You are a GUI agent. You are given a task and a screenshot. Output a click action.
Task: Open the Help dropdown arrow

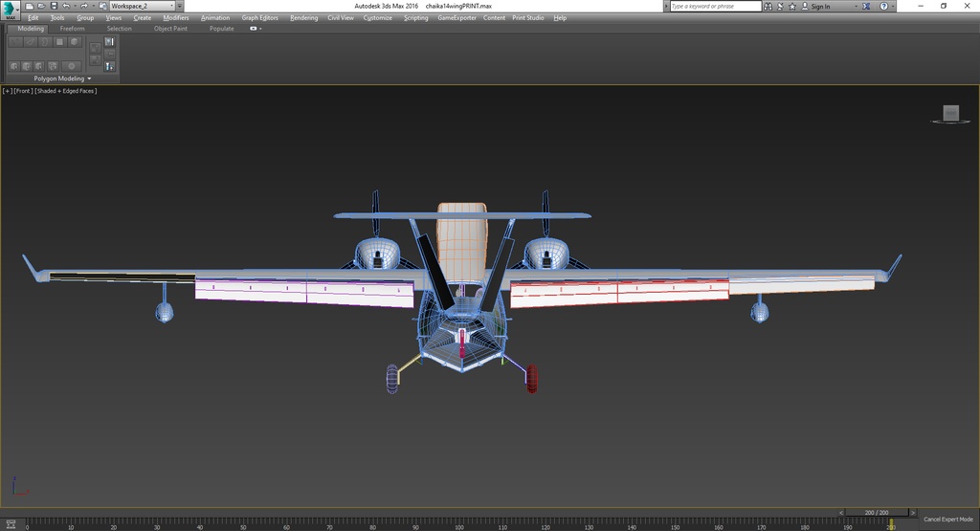click(893, 7)
